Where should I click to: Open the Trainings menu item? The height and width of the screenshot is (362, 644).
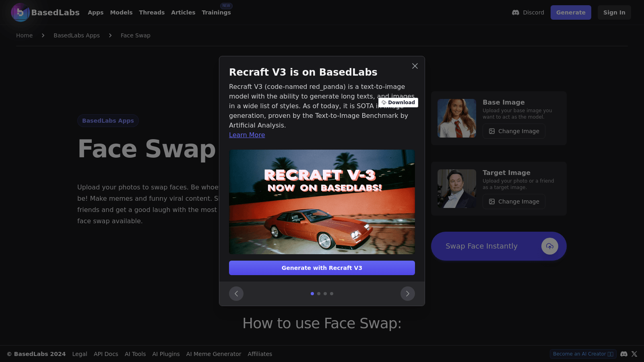(x=216, y=12)
